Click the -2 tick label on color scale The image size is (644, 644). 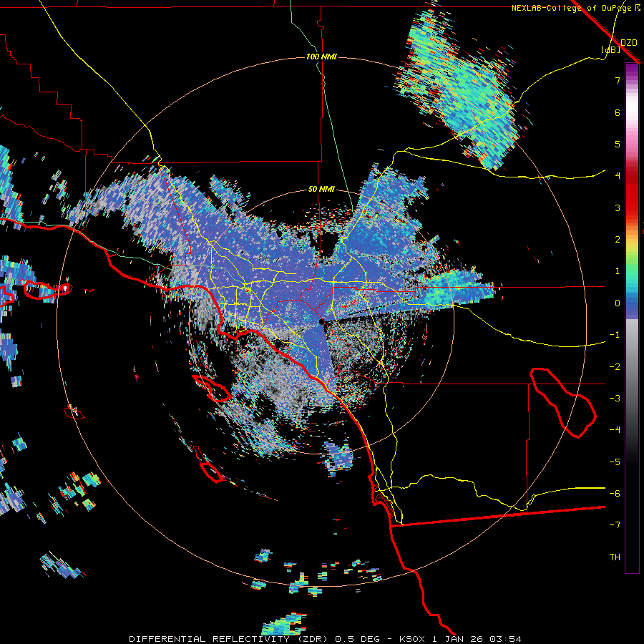(615, 367)
